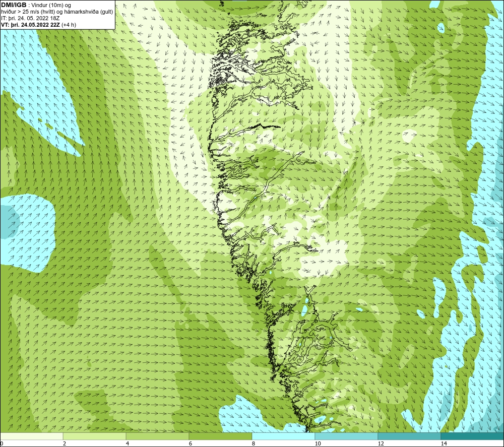Click the scale label "6"
The height and width of the screenshot is (447, 504).
click(191, 443)
